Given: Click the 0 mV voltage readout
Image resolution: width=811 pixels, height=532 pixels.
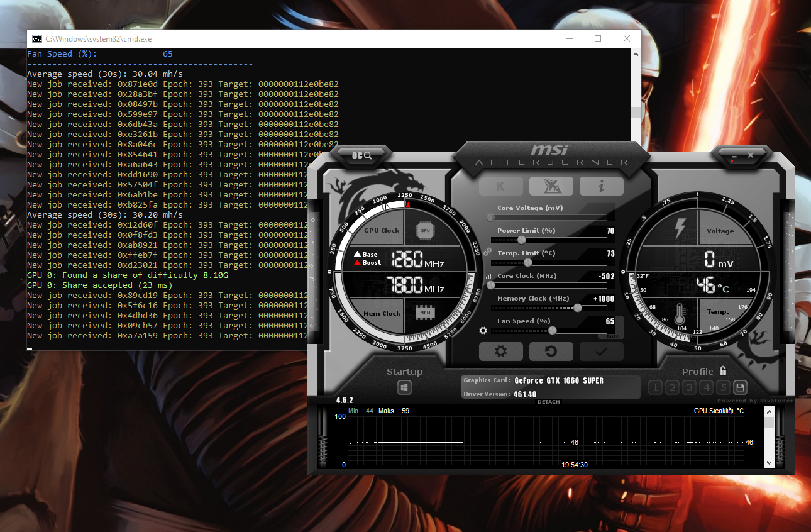Looking at the screenshot, I should [x=719, y=258].
